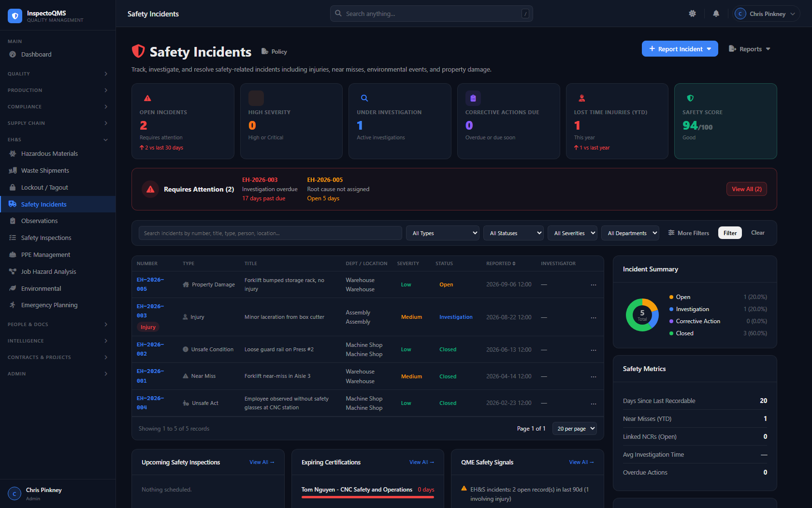Expand the Quality sidebar section
This screenshot has height=508, width=812.
click(x=58, y=74)
